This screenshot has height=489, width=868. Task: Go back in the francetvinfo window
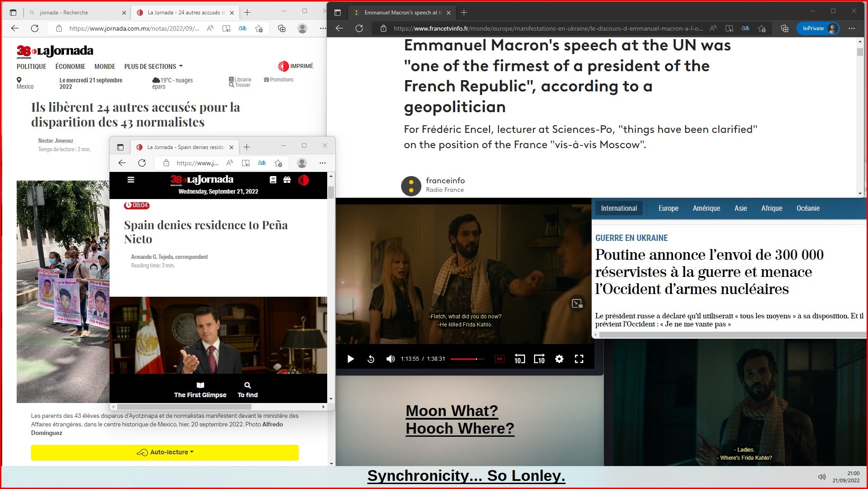tap(339, 28)
